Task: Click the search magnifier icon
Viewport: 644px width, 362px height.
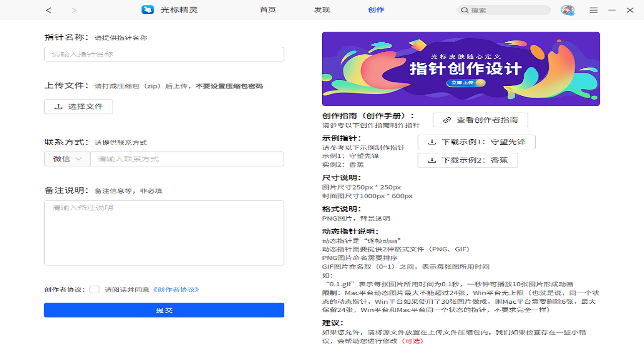Action: click(x=464, y=10)
